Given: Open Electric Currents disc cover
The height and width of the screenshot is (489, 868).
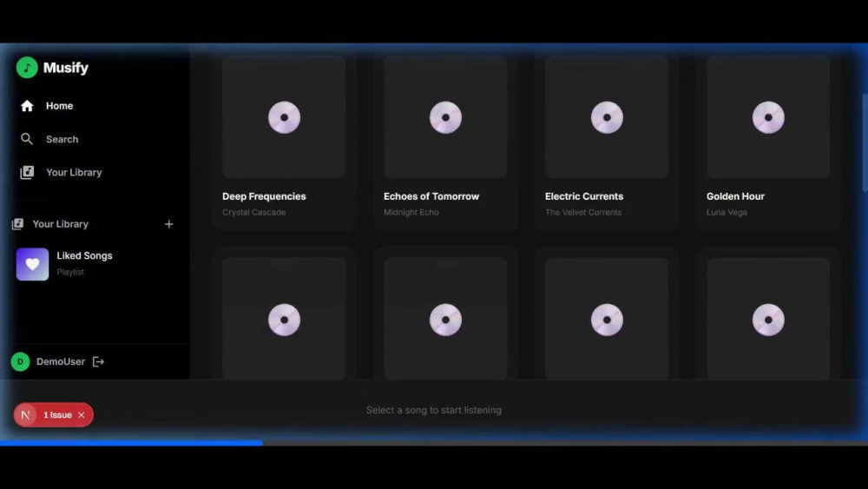Looking at the screenshot, I should (x=607, y=117).
